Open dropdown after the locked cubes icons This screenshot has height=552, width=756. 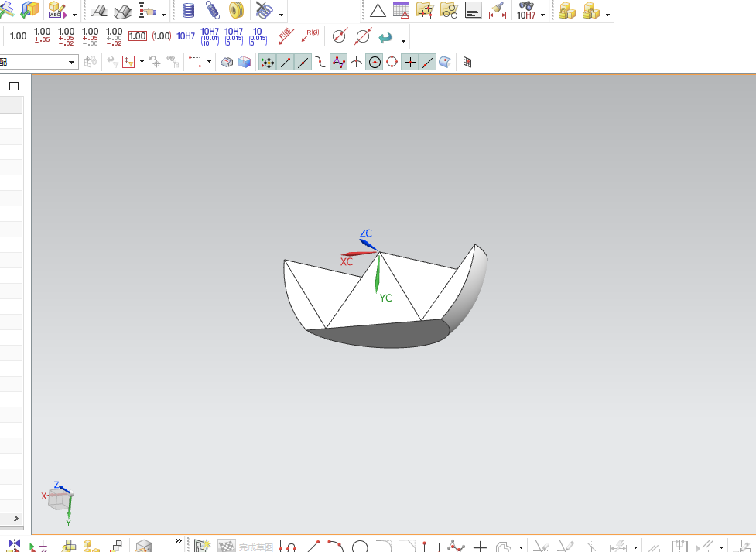[607, 15]
